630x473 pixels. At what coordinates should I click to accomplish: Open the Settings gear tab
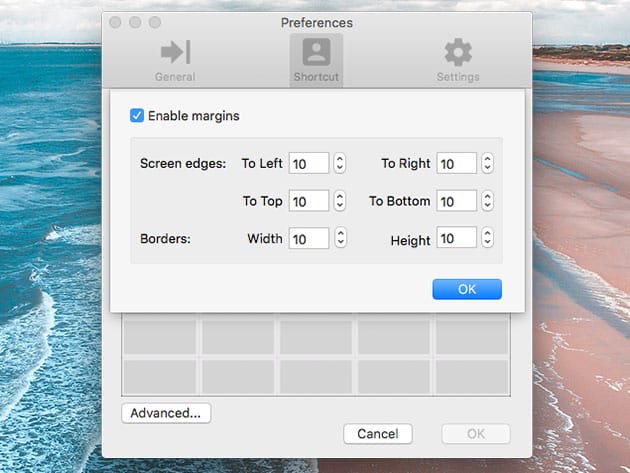coord(458,52)
